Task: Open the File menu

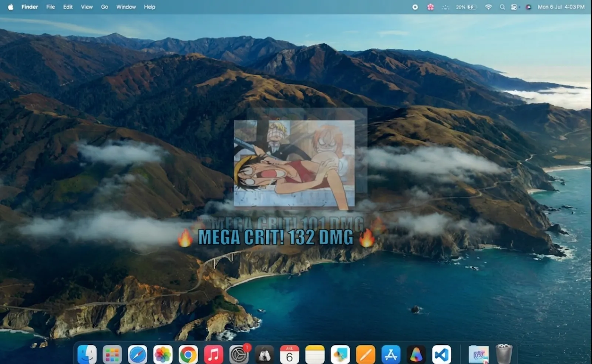Action: tap(50, 7)
